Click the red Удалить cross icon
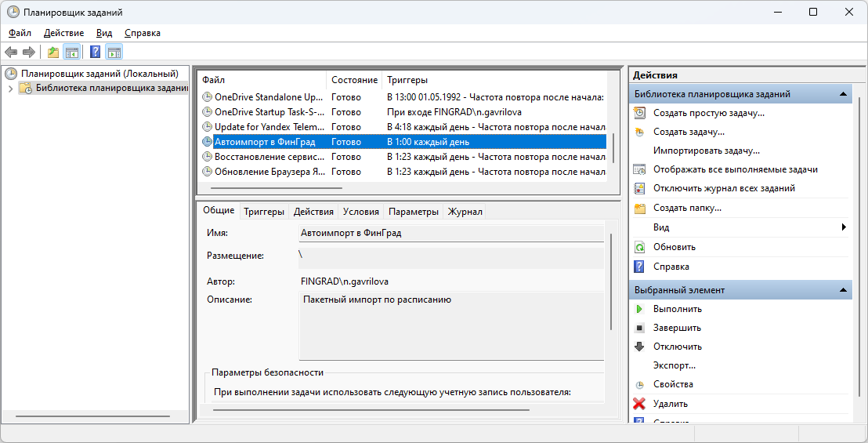Screen dimensions: 868x443 639,404
